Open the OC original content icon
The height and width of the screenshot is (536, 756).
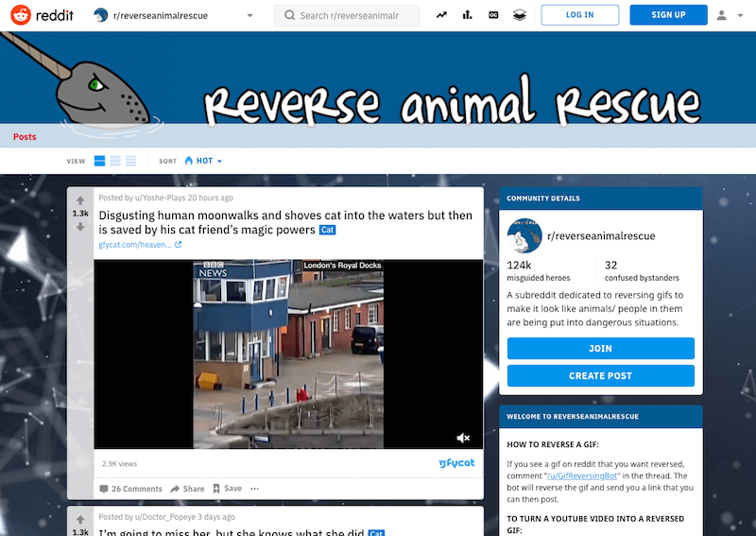pyautogui.click(x=493, y=15)
